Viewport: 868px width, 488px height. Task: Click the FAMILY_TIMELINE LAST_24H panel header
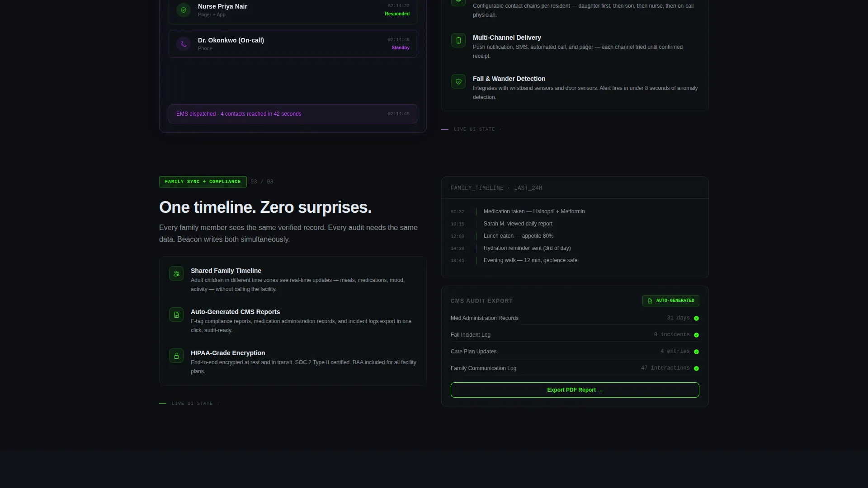575,188
